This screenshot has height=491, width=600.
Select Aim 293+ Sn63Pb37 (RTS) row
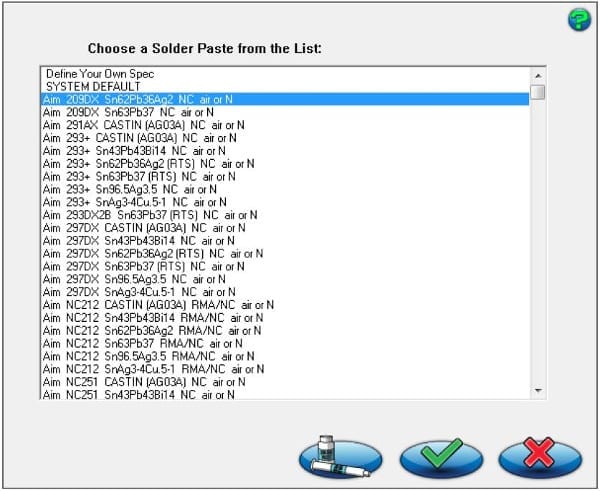point(285,176)
